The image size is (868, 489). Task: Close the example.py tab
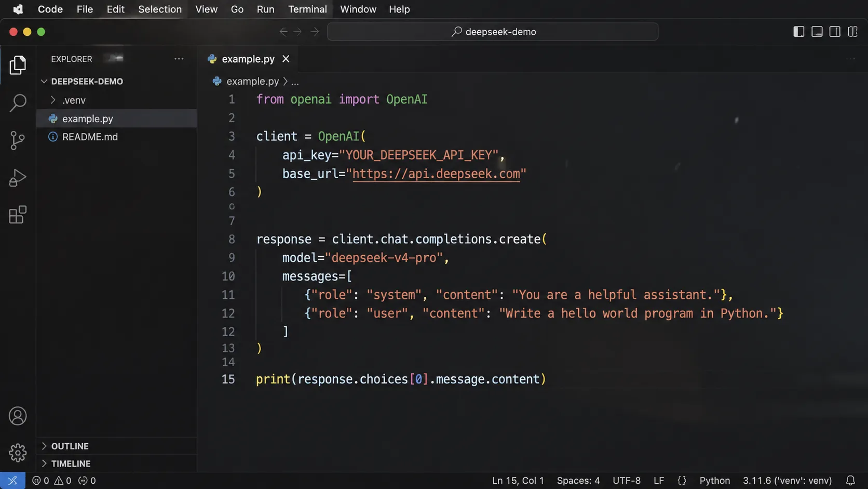click(x=286, y=59)
